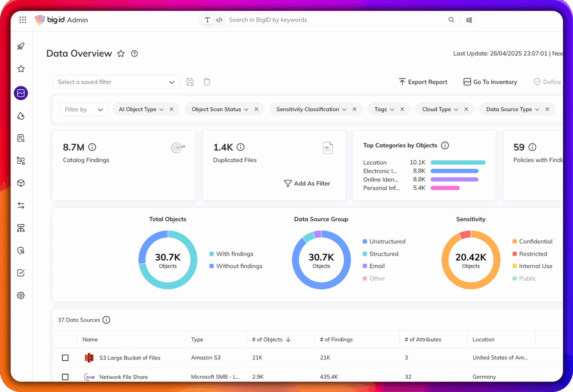
Task: Open the rocket getting-started icon in sidebar
Action: 21,46
